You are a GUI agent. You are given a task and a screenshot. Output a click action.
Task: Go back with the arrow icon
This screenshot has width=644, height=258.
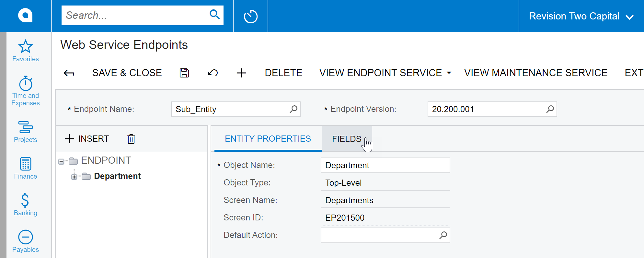[69, 73]
